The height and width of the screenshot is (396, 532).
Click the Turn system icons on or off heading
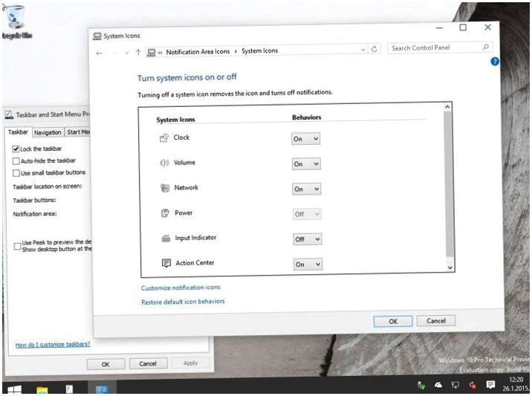(187, 77)
